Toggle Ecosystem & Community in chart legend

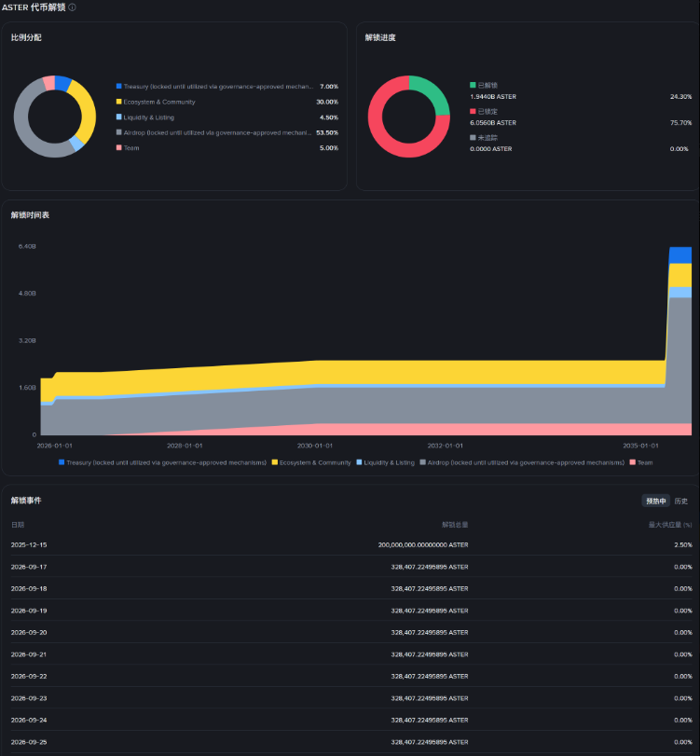311,462
